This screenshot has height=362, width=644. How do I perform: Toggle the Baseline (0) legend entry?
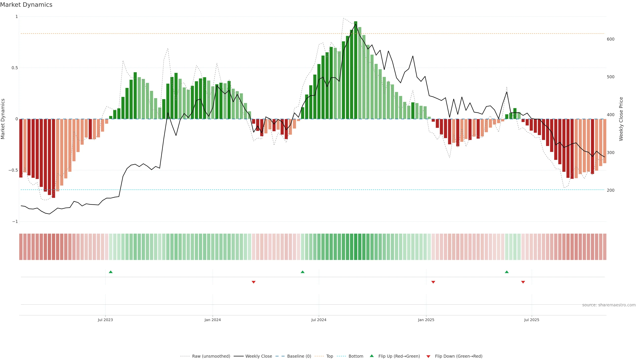click(x=299, y=356)
